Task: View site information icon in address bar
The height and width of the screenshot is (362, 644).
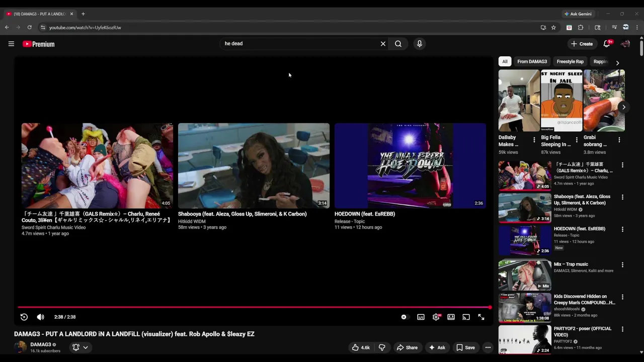Action: pos(43,28)
